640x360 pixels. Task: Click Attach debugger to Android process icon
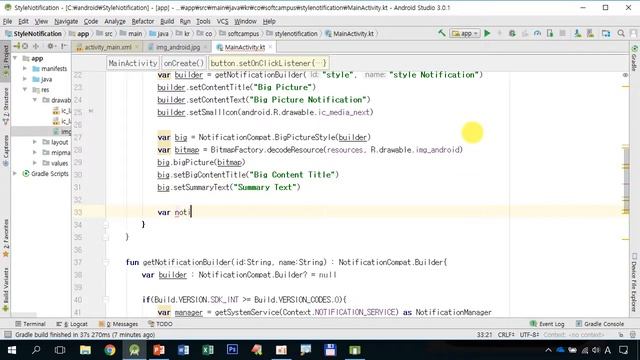[550, 33]
